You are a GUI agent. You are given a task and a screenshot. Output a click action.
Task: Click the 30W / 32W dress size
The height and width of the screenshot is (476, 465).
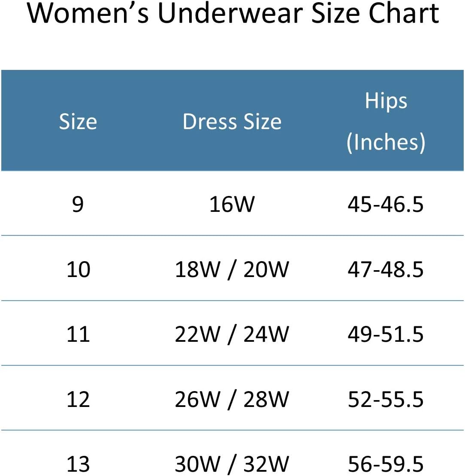(232, 464)
